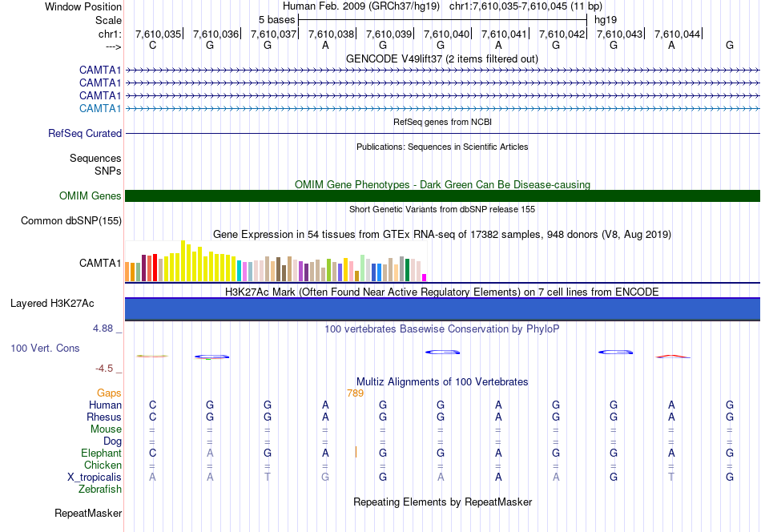The height and width of the screenshot is (532, 761).
Task: Click the tallest yellow bar in GTEx chart
Action: 183,261
